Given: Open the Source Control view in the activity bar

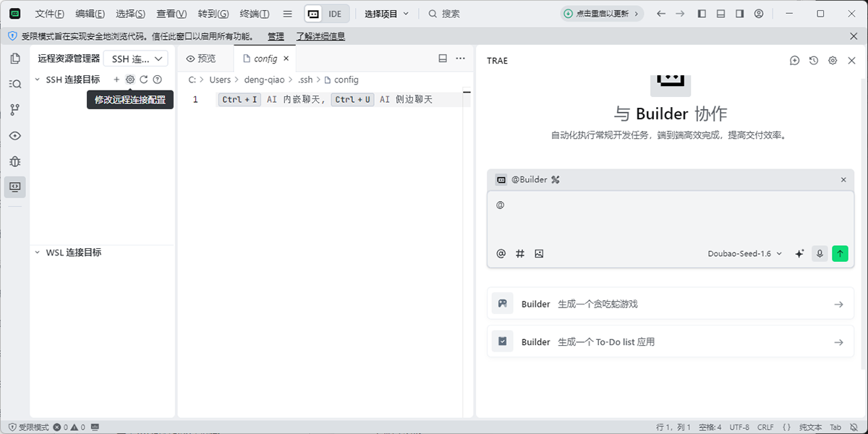Looking at the screenshot, I should (x=14, y=110).
